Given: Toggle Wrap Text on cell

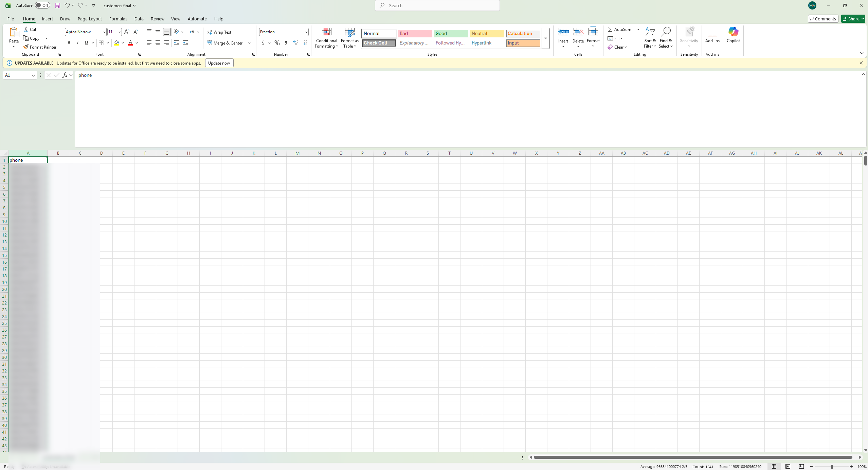Looking at the screenshot, I should pyautogui.click(x=219, y=32).
